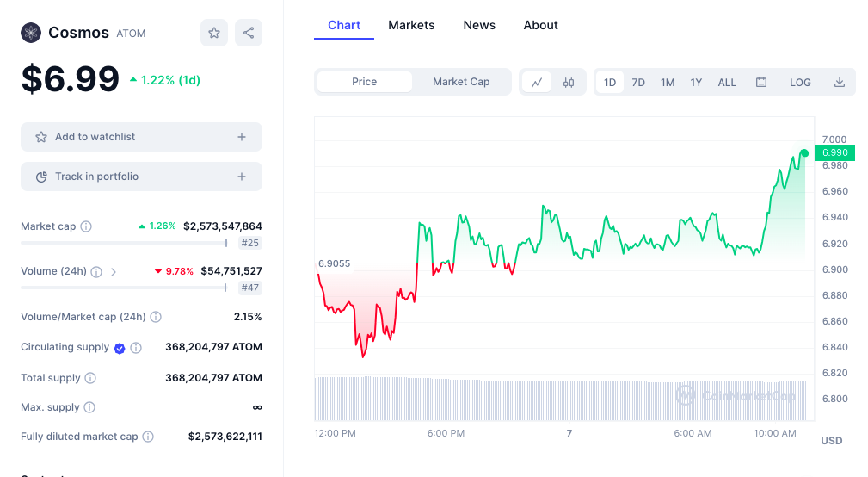Open the share icon button
This screenshot has height=477, width=868.
point(249,33)
